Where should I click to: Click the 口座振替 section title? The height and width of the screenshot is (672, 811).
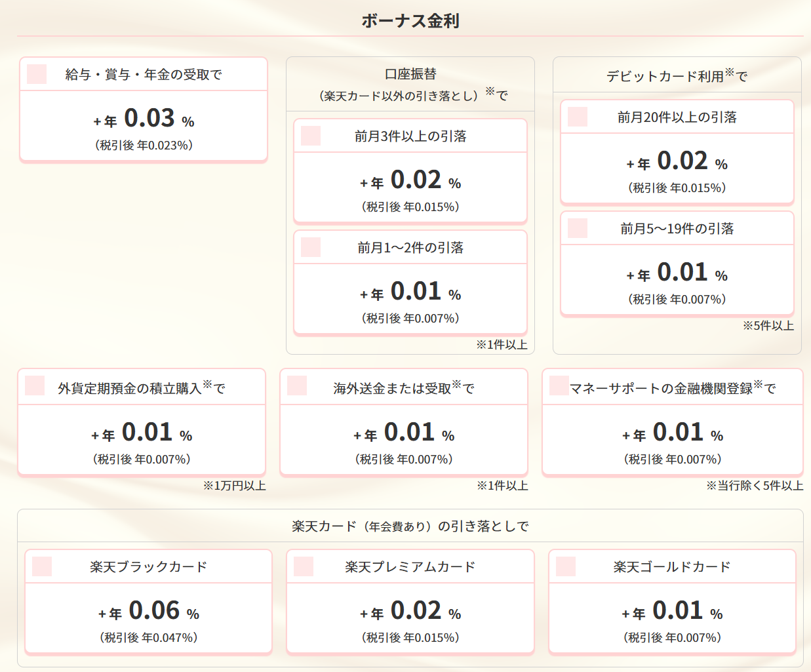(x=410, y=74)
